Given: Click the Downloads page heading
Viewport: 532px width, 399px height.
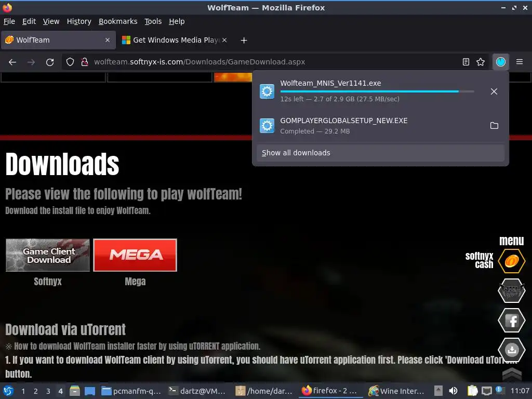Looking at the screenshot, I should point(62,164).
